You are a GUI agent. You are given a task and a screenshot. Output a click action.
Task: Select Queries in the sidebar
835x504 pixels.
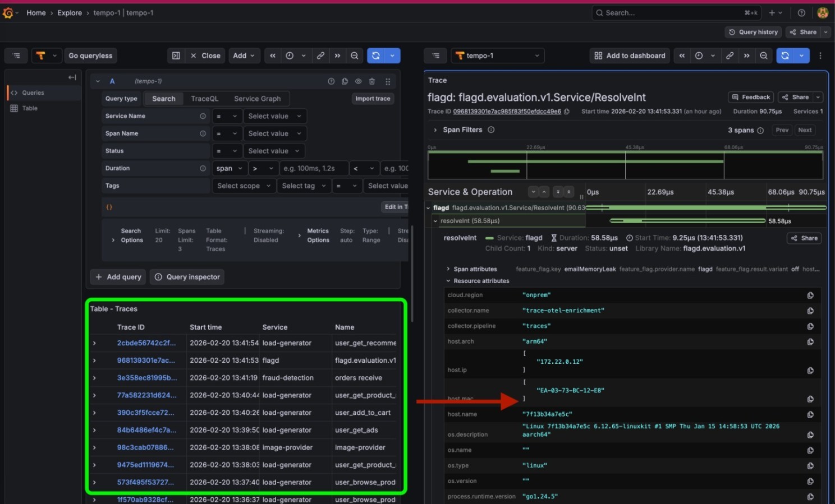click(44, 93)
